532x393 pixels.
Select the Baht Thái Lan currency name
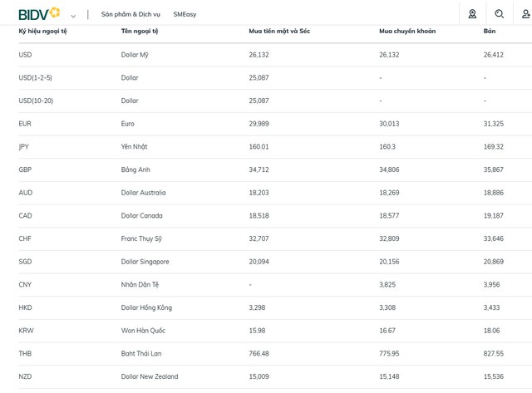141,354
